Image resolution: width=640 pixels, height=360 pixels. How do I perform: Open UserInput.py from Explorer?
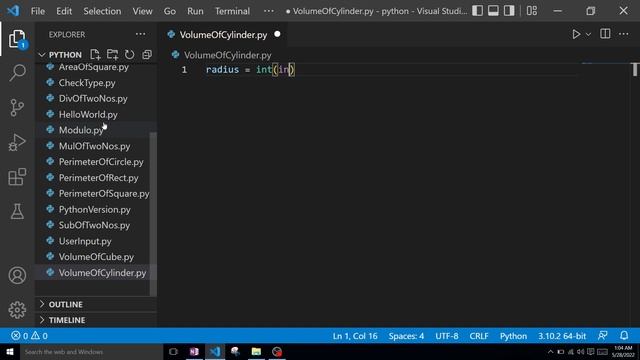coord(85,241)
